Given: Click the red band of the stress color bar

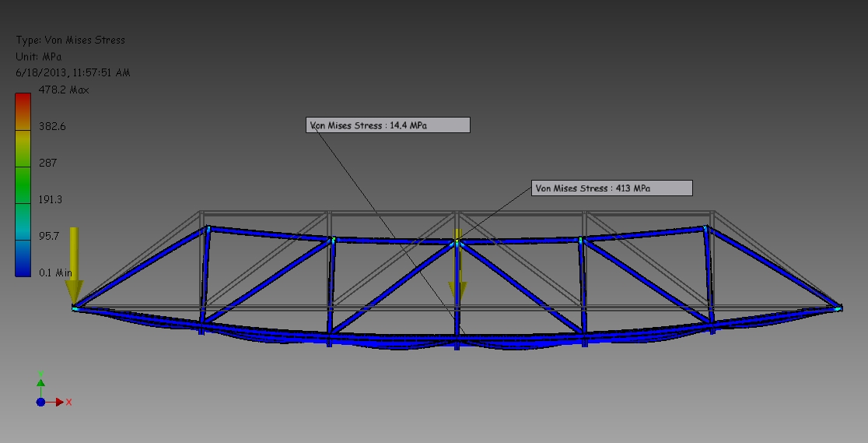Looking at the screenshot, I should pos(23,111).
